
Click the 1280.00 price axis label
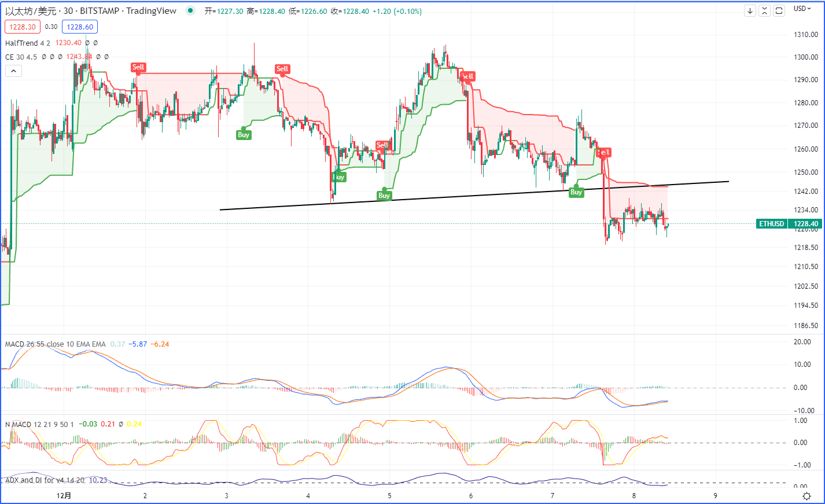click(806, 103)
